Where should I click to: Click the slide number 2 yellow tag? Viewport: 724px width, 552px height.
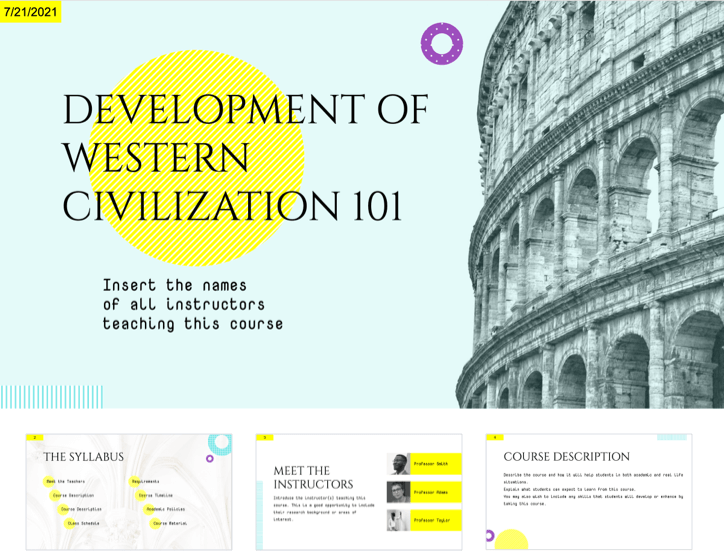35,437
